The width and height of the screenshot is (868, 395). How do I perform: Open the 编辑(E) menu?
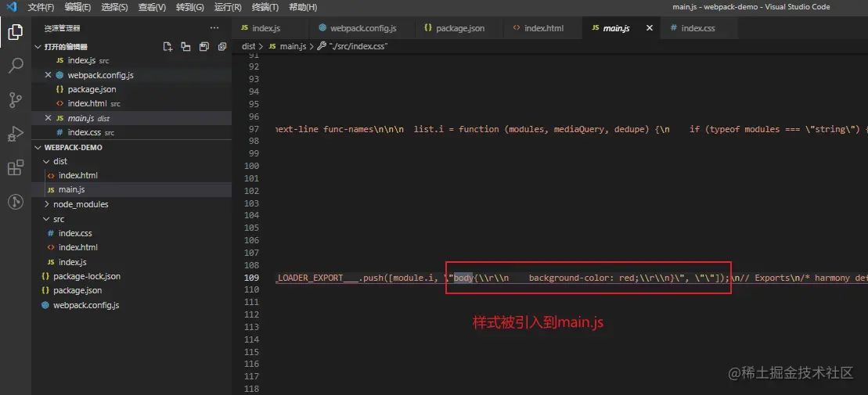point(78,7)
